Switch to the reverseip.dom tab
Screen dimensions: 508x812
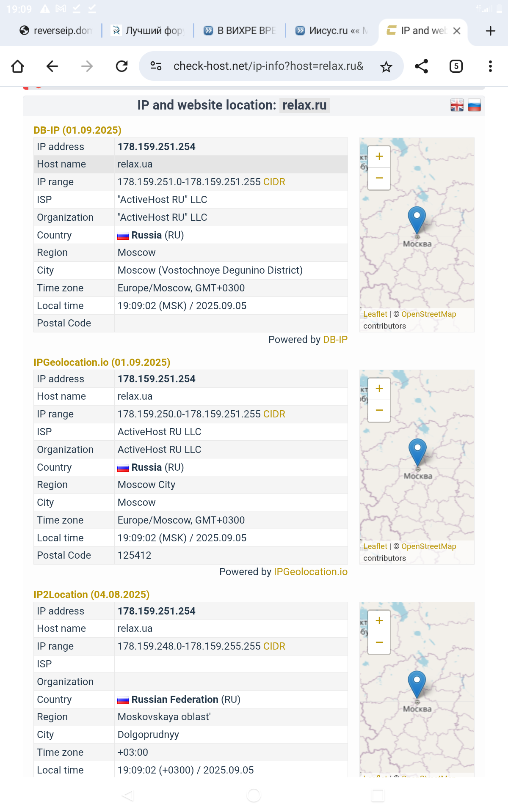click(x=56, y=31)
